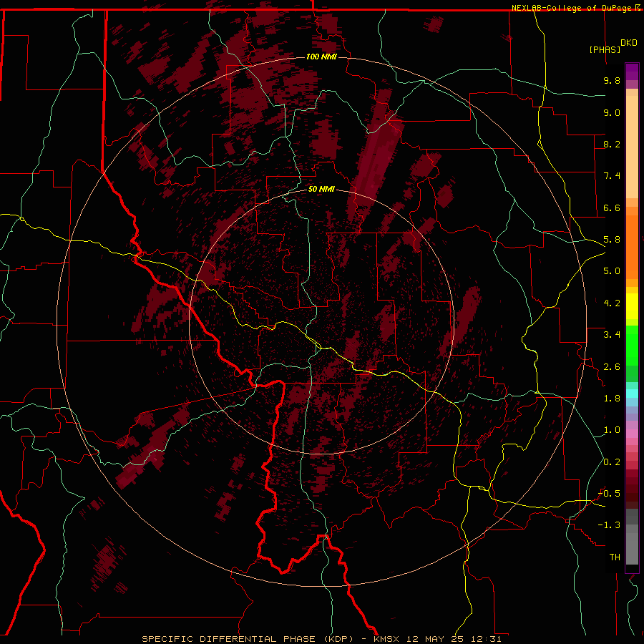The width and height of the screenshot is (644, 644).
Task: Click the 1.0 scale value
Action: click(612, 430)
